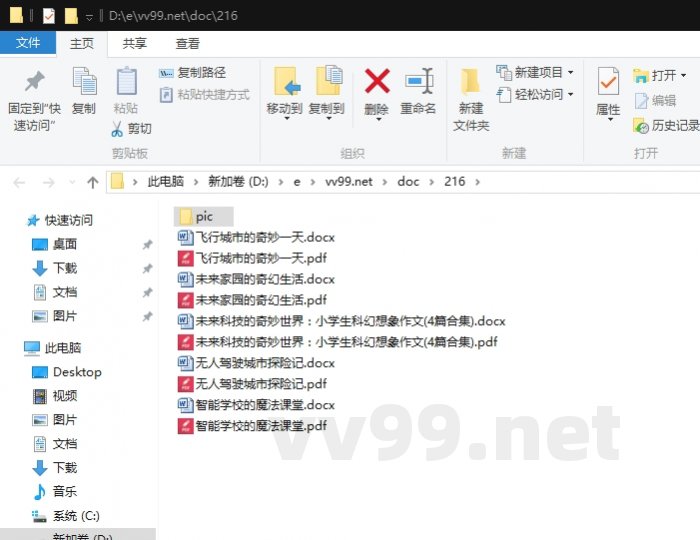Select 未来科技的奇妙世界 4篇合集 .pdf file
Image resolution: width=700 pixels, height=540 pixels.
point(338,342)
